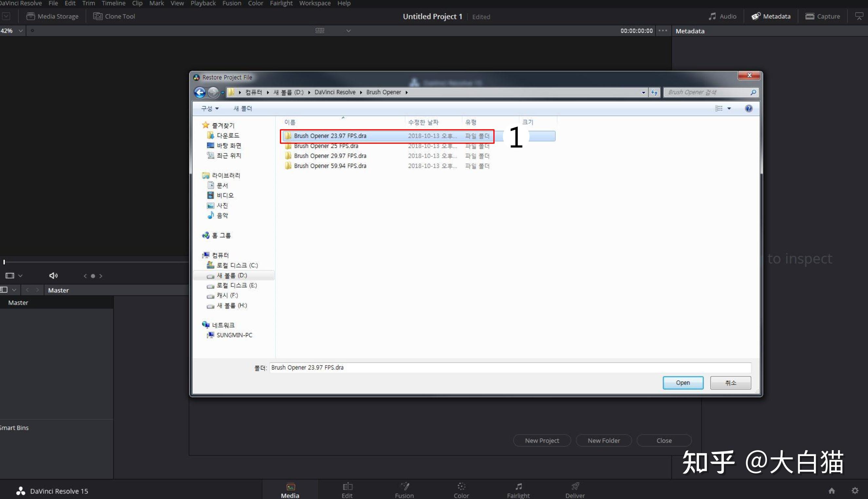Open the Fusion menu
868x499 pixels.
[232, 3]
